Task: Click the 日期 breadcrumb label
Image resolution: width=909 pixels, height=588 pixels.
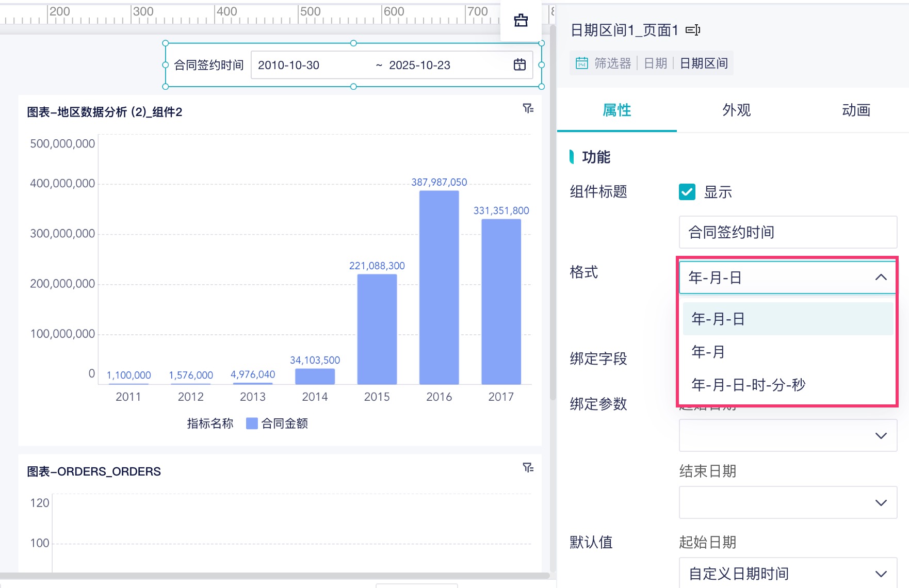Action: (655, 63)
